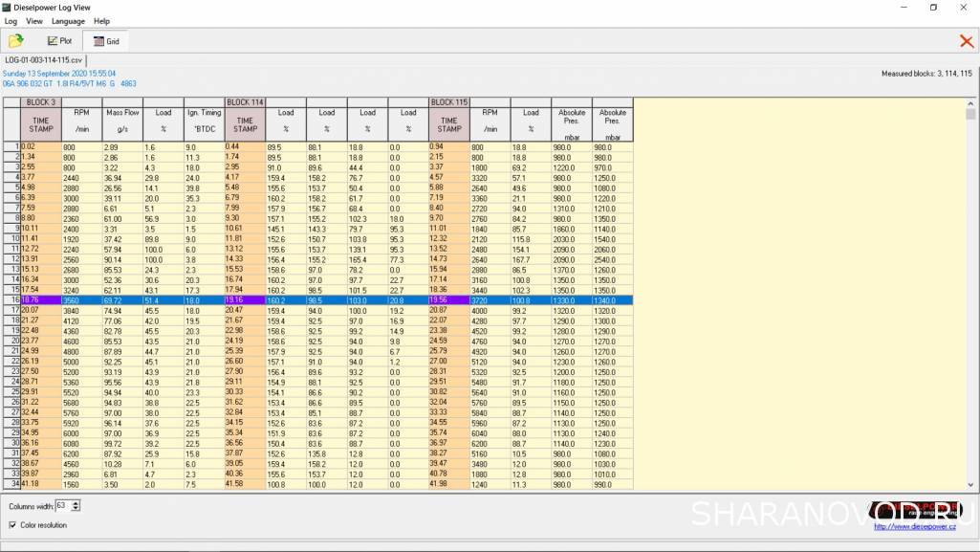Click the BLOCK 114 header cell
980x552 pixels.
click(x=245, y=101)
